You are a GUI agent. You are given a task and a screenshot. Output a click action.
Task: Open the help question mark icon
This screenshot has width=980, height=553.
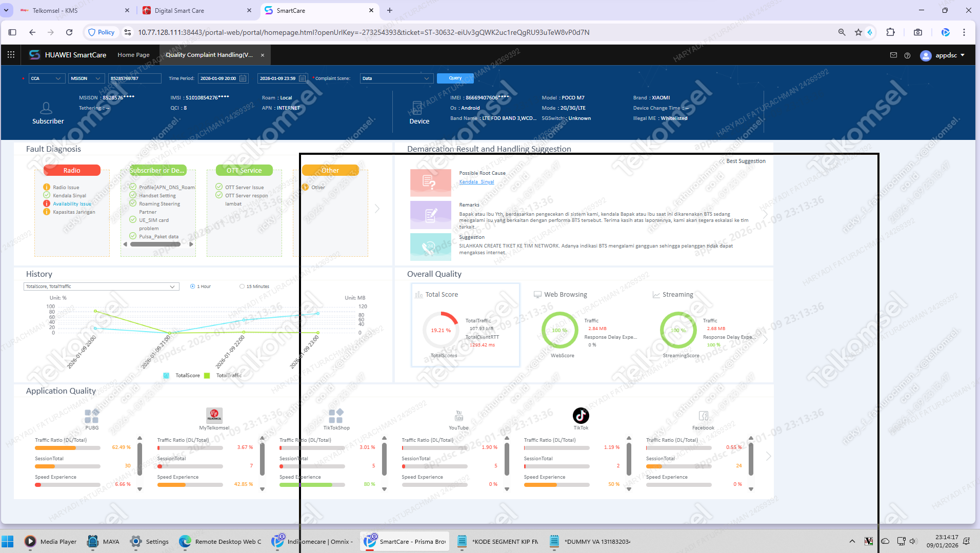pos(907,55)
